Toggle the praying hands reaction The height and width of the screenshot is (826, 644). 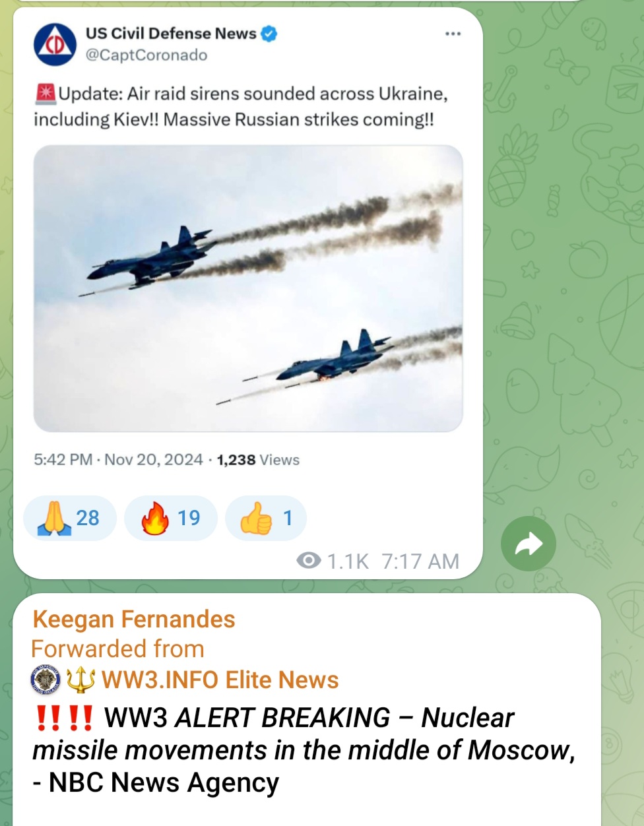pyautogui.click(x=70, y=518)
